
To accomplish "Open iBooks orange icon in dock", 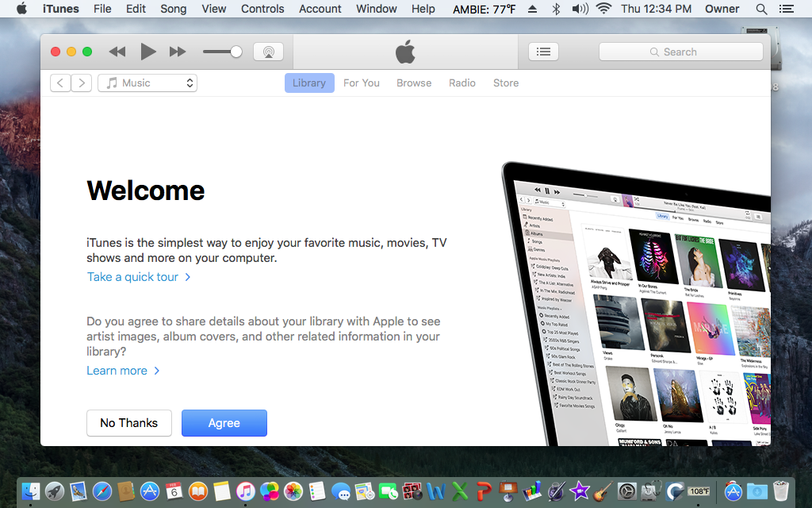I will coord(197,491).
